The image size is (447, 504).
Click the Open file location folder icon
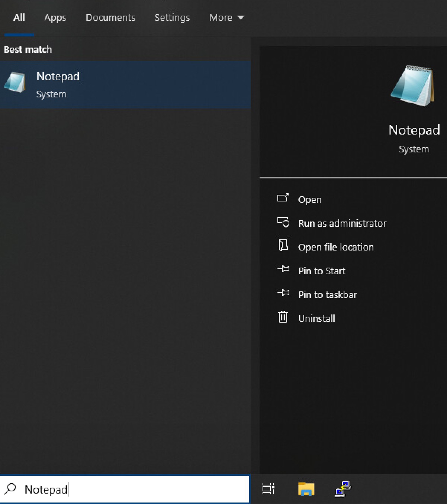pyautogui.click(x=283, y=245)
